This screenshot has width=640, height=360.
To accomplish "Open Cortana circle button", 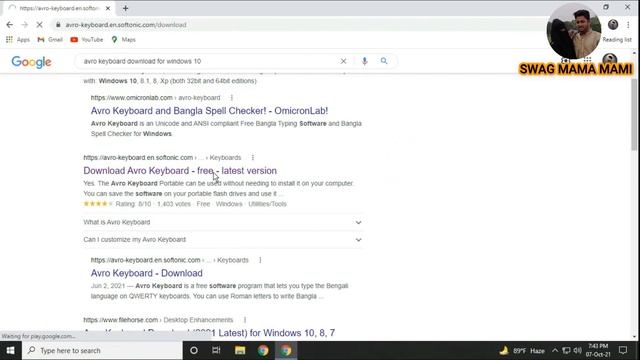I will 194,351.
